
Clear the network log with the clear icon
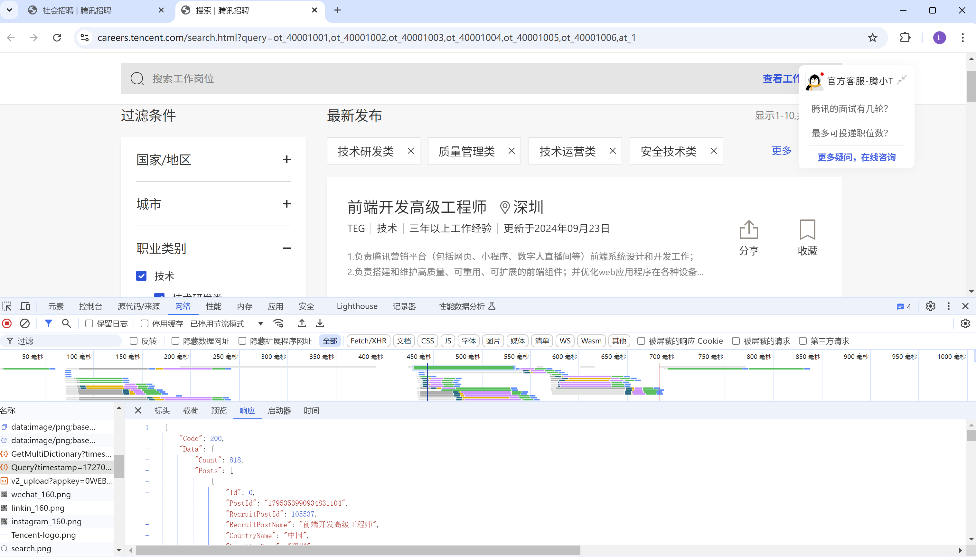24,323
